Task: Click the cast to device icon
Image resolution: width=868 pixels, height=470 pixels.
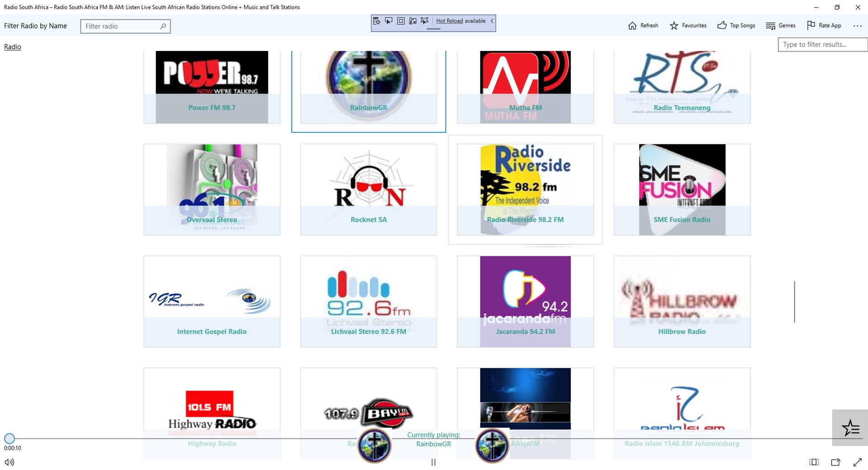Action: [x=836, y=462]
